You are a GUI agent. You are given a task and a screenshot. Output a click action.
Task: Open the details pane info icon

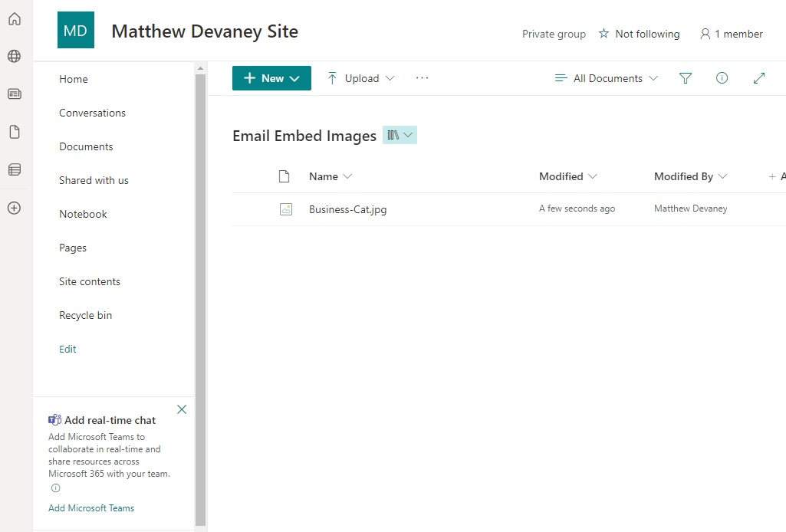722,77
